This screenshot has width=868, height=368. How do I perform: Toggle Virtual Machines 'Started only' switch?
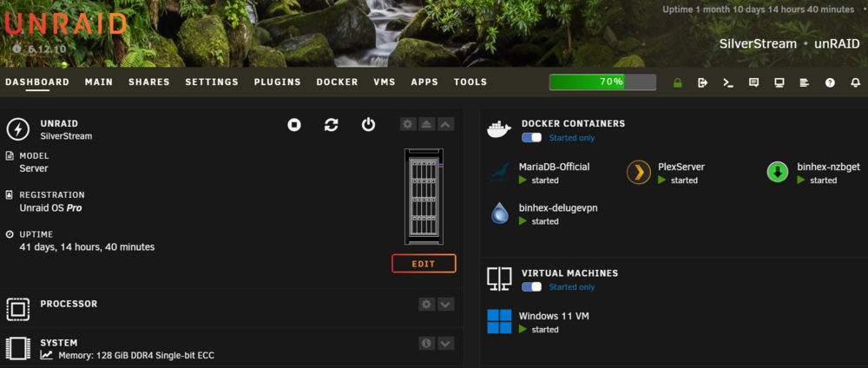[531, 286]
